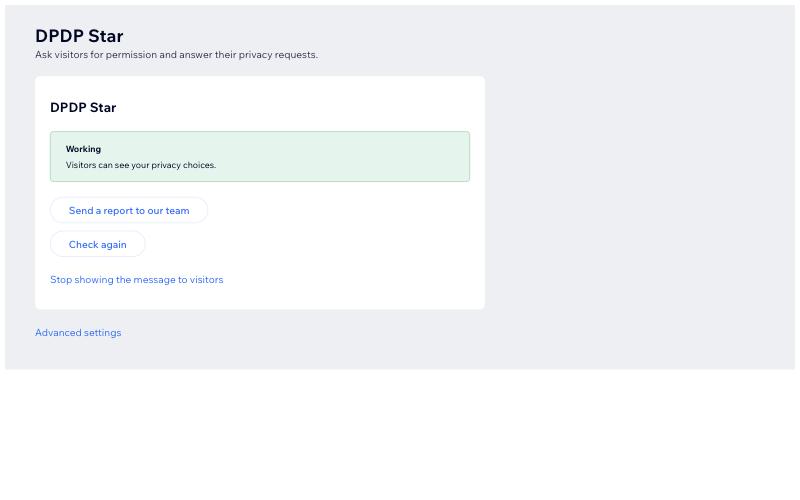800x500 pixels.
Task: Click the page title DPDP Star
Action: 79,36
